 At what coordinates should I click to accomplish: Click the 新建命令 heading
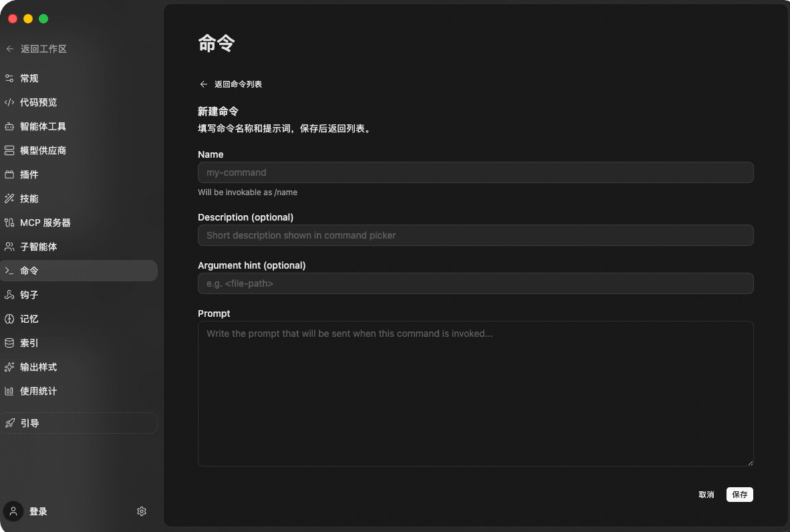coord(218,112)
